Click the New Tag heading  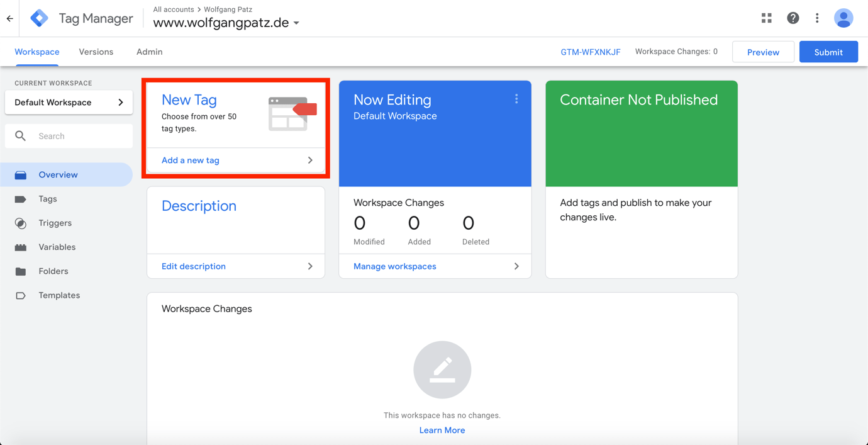coord(189,100)
